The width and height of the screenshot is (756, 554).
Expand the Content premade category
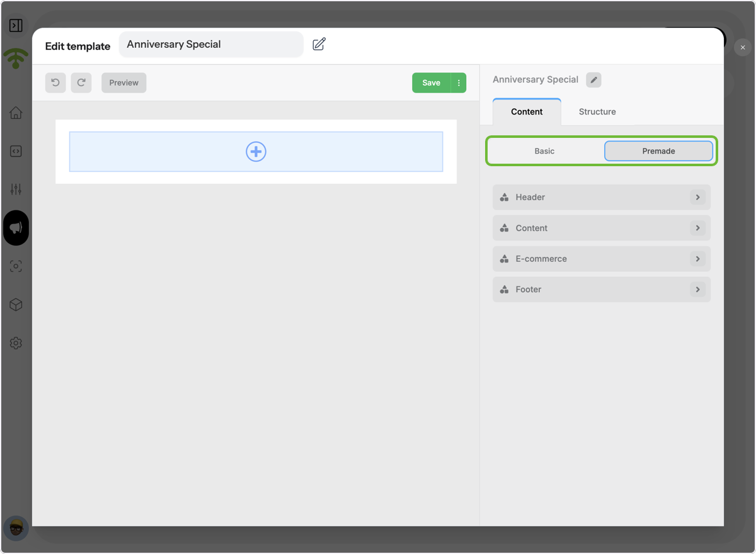point(602,228)
